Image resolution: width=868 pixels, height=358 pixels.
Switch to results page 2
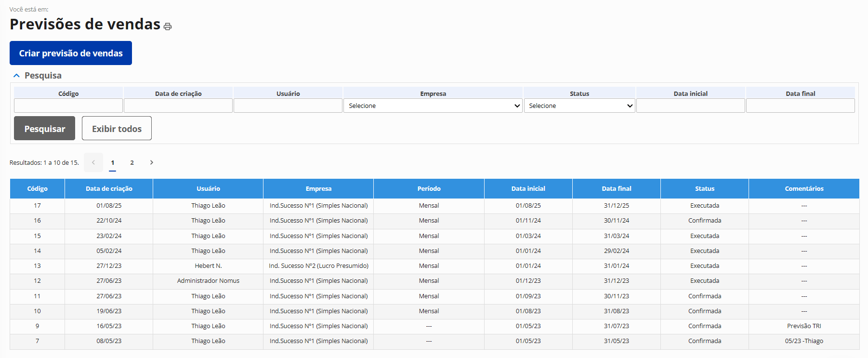(132, 162)
